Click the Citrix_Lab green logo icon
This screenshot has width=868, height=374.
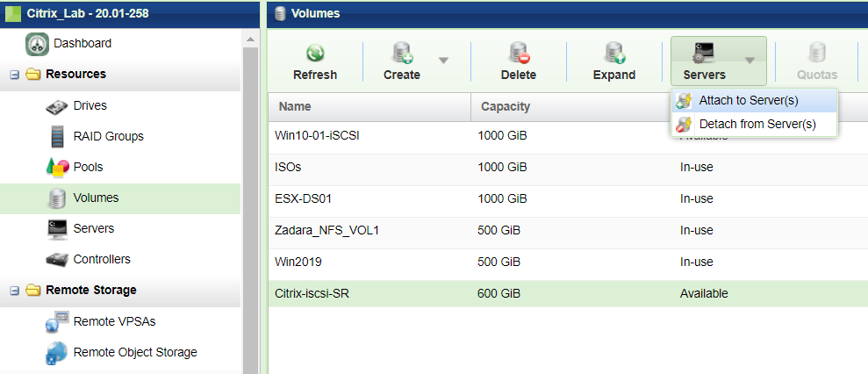(x=13, y=14)
